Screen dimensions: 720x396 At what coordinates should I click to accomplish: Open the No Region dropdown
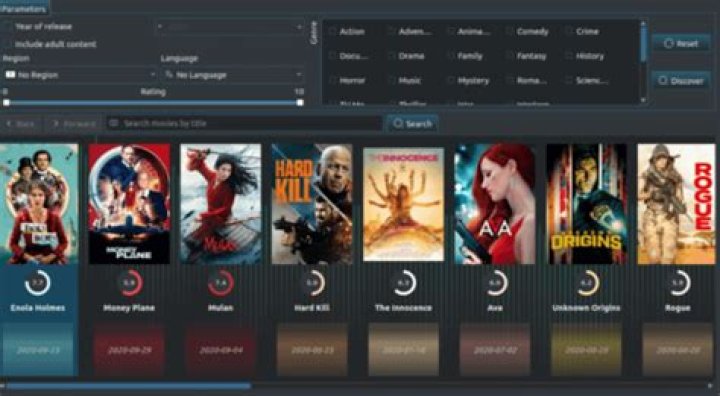click(79, 74)
